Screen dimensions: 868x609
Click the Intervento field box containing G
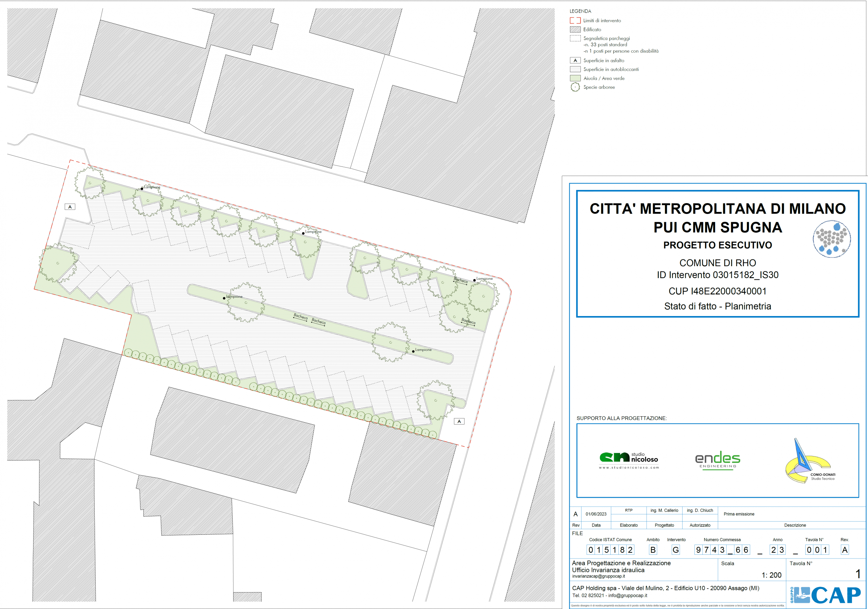[675, 550]
